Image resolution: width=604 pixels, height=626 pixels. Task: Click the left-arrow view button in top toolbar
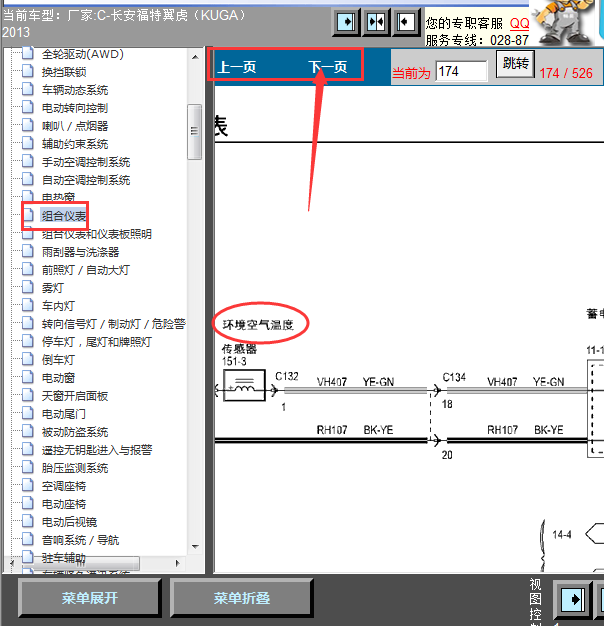[406, 22]
